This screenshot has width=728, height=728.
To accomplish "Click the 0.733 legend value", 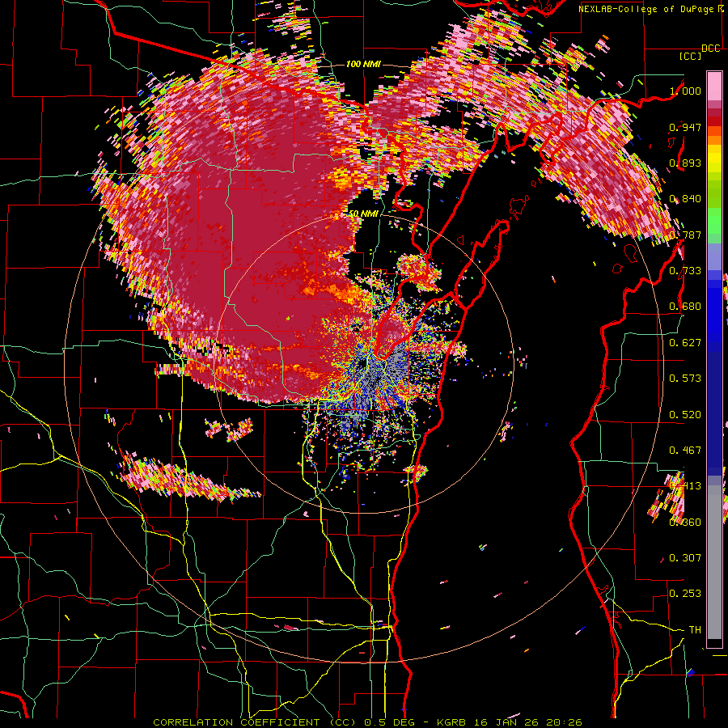I will [x=685, y=271].
